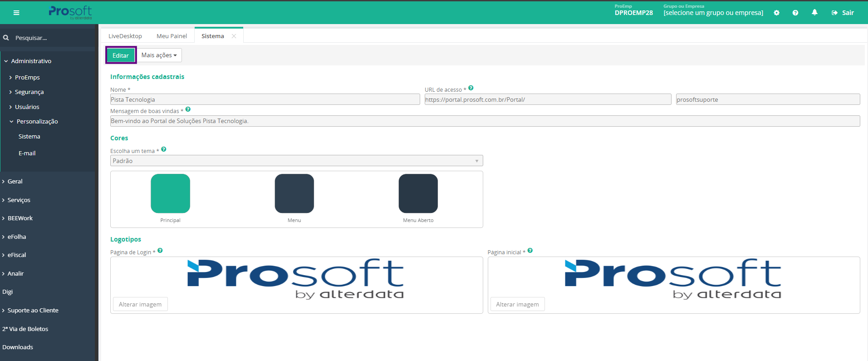Open the settings gear icon
This screenshot has width=868, height=361.
776,13
